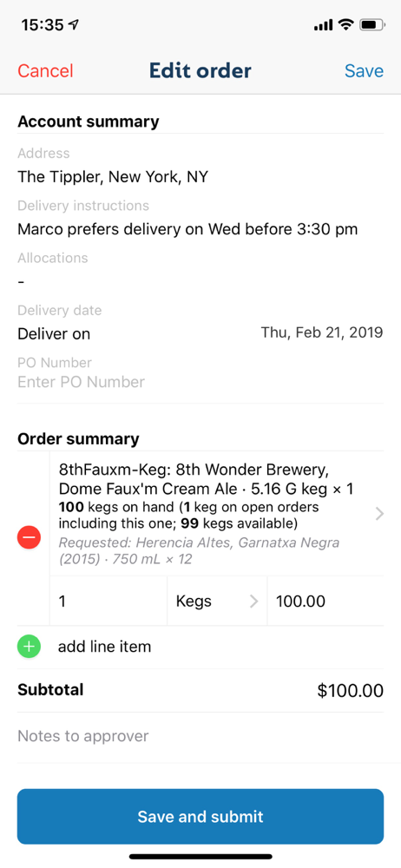Screen dimensions: 401x868
Task: Tap the location arrow in status bar
Action: tap(73, 25)
